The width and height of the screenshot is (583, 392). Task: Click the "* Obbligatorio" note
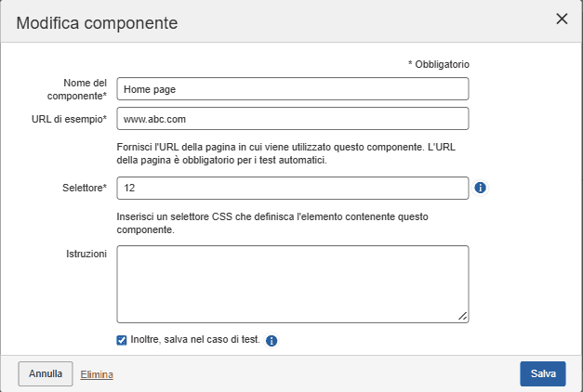[x=438, y=64]
